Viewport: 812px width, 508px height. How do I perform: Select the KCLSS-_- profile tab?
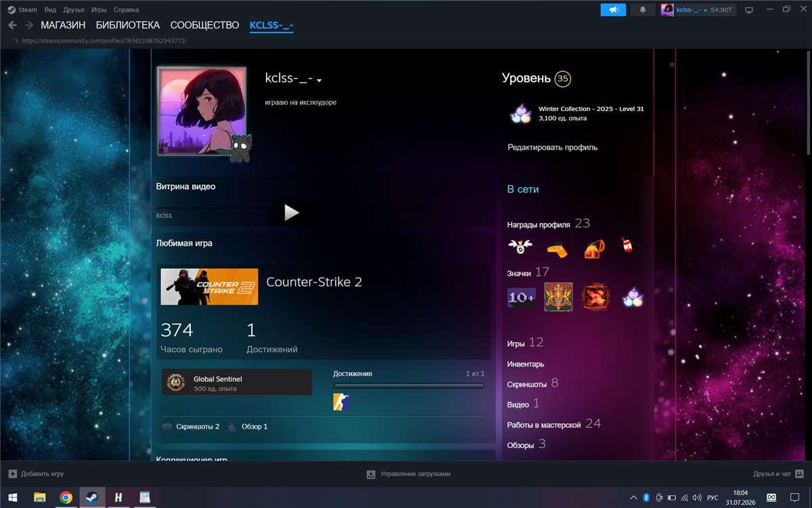click(x=271, y=25)
